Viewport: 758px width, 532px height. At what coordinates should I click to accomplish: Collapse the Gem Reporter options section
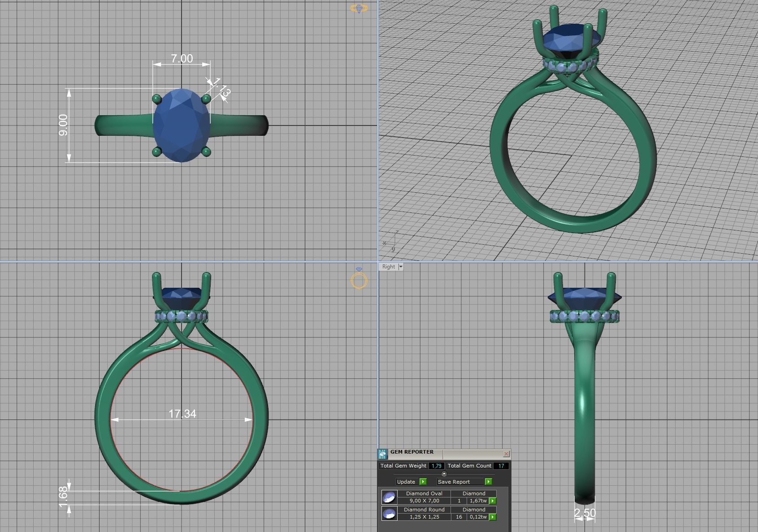click(444, 474)
